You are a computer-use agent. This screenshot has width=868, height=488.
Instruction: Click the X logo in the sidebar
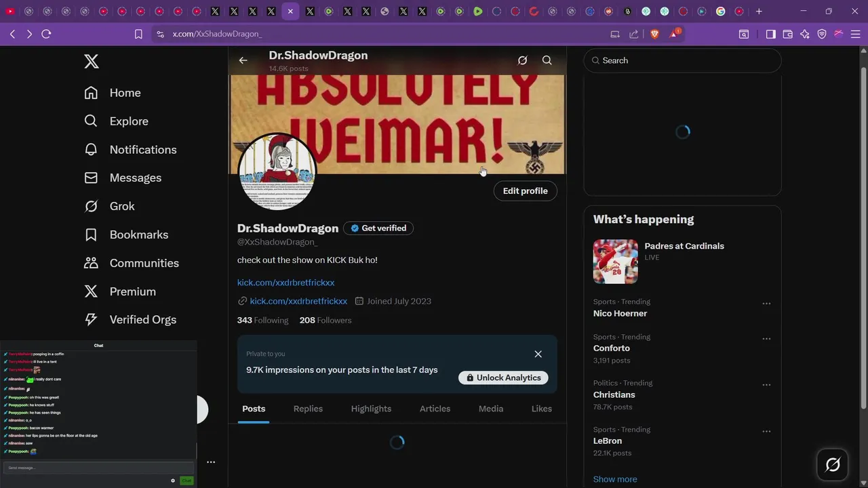click(92, 62)
